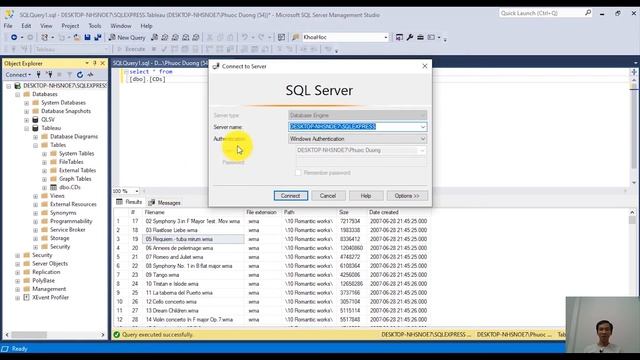Close the Object Explorer panel
The image size is (640, 360).
tap(103, 63)
